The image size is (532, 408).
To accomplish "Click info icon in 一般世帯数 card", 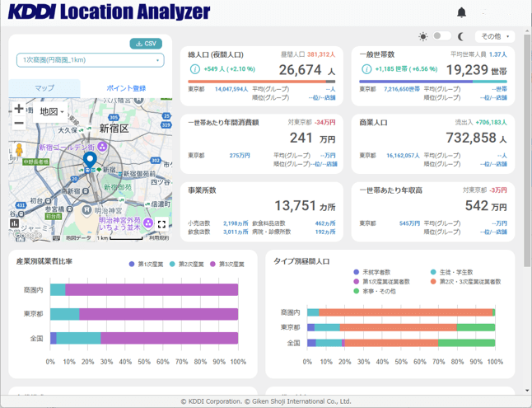I will click(366, 69).
